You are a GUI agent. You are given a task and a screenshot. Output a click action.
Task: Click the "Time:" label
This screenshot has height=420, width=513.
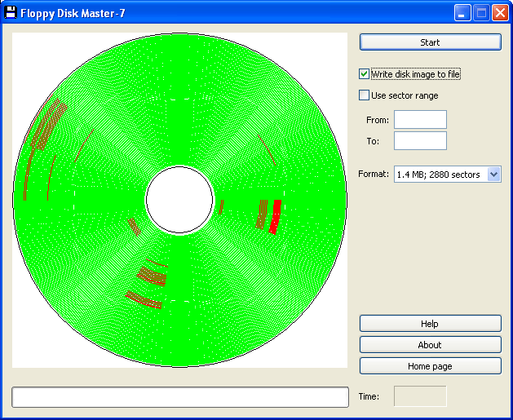tap(369, 396)
